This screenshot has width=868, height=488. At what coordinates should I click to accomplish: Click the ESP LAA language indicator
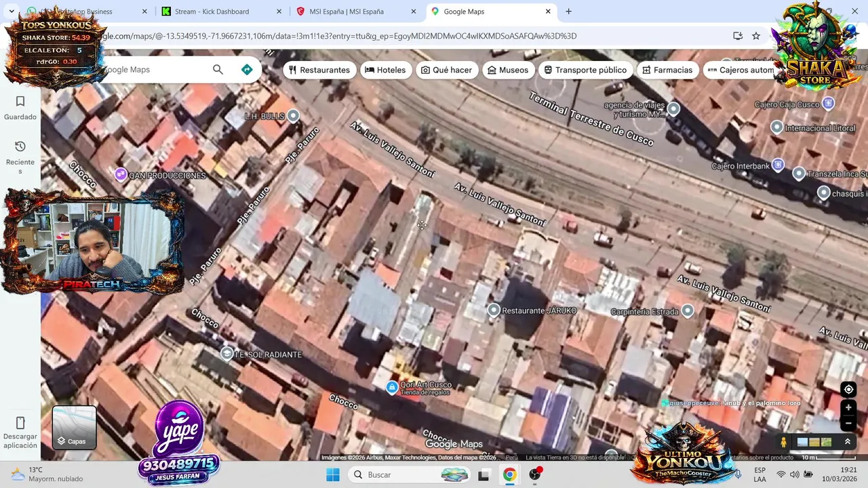tap(759, 474)
